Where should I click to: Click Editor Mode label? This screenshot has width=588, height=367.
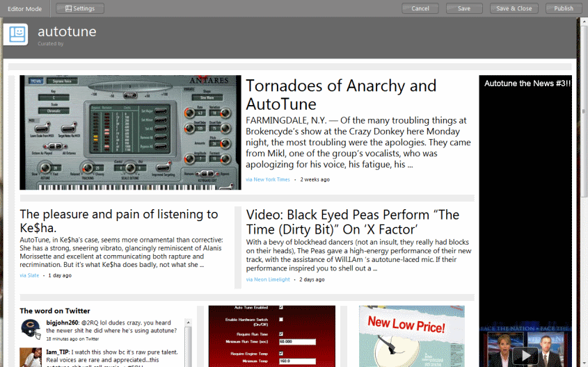[x=25, y=8]
